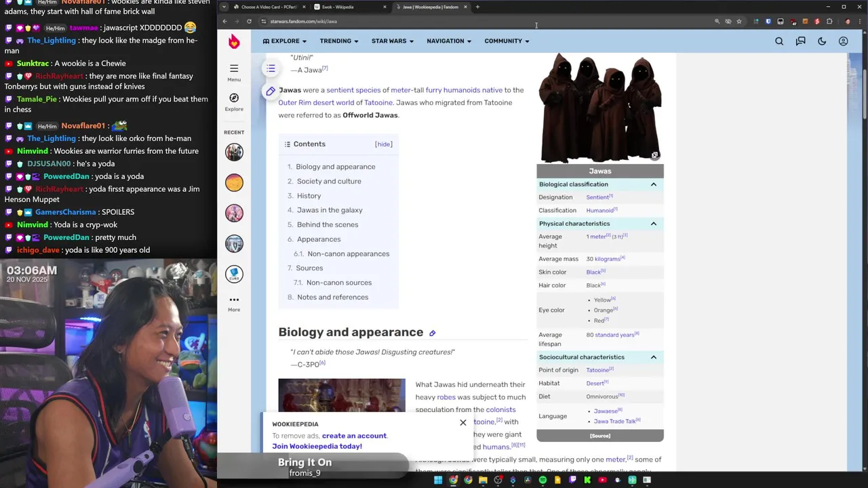This screenshot has width=868, height=488.
Task: Jump to Notes and references in Contents
Action: pyautogui.click(x=332, y=298)
